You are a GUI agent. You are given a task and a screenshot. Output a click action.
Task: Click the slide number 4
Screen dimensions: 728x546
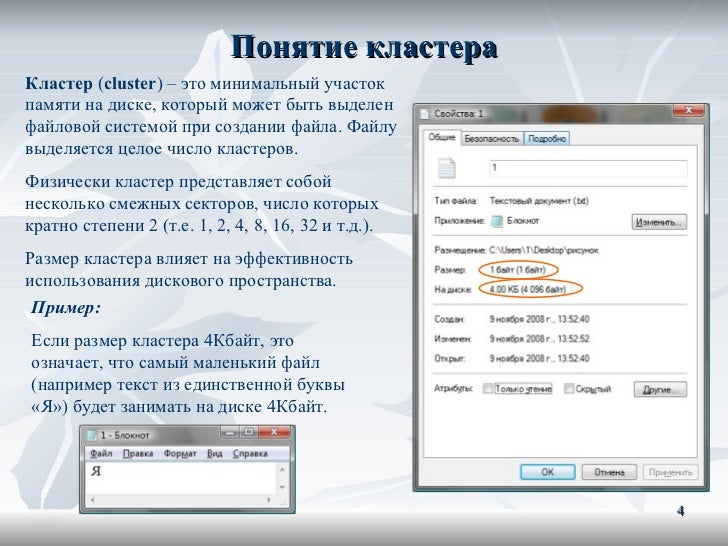coord(680,511)
